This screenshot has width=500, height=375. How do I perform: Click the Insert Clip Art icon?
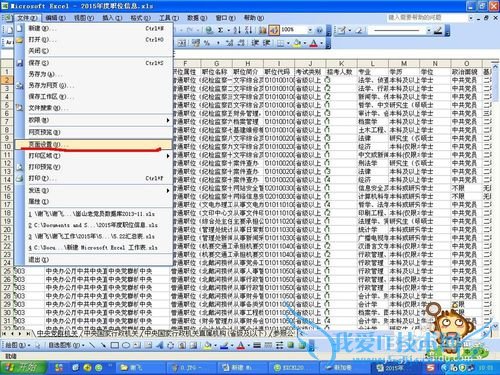tap(182, 345)
